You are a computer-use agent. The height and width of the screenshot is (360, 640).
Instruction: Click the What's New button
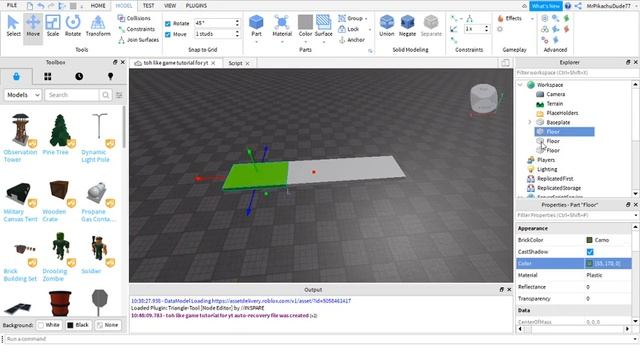click(546, 6)
